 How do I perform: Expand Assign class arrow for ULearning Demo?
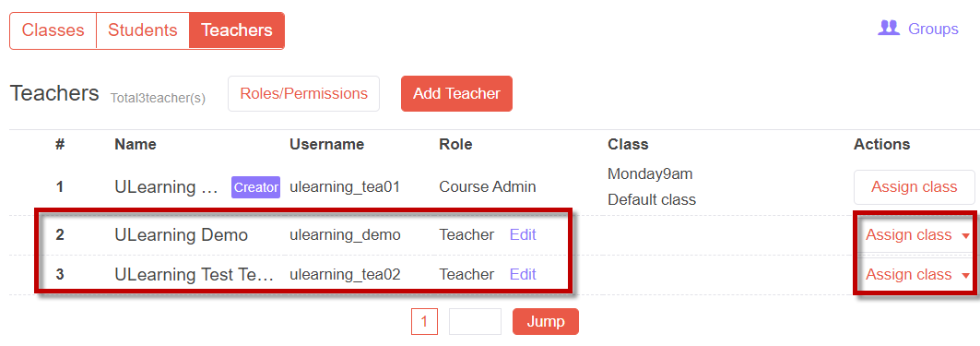point(965,236)
